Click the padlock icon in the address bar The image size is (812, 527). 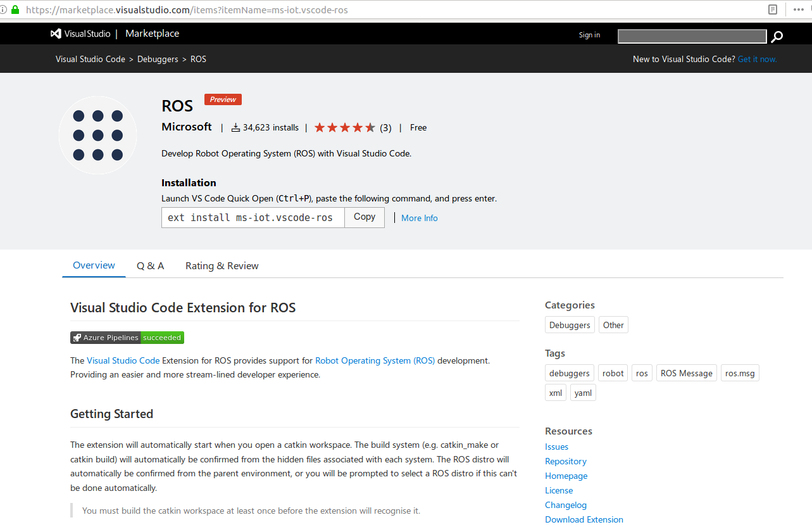[x=14, y=10]
